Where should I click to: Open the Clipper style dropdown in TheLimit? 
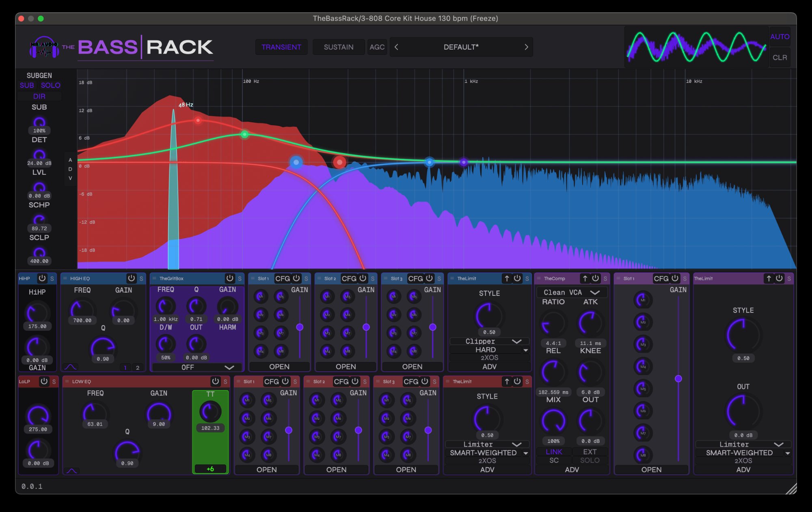(x=489, y=341)
